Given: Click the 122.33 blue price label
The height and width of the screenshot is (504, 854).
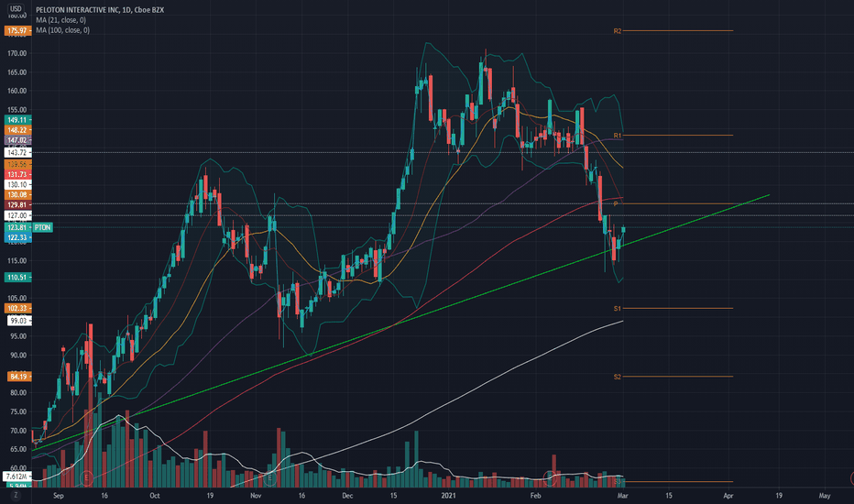Looking at the screenshot, I should pos(17,237).
